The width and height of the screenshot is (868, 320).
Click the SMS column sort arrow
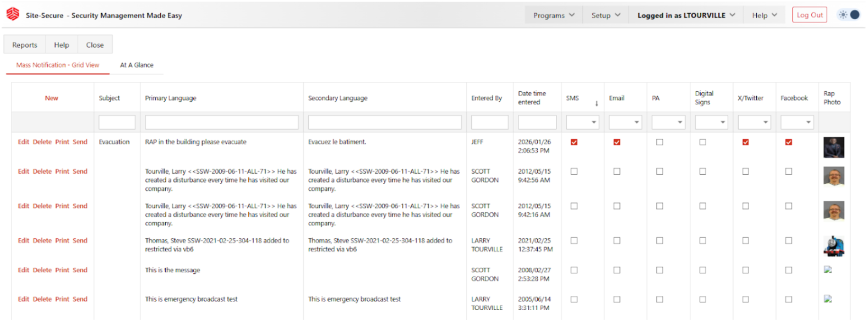[596, 103]
